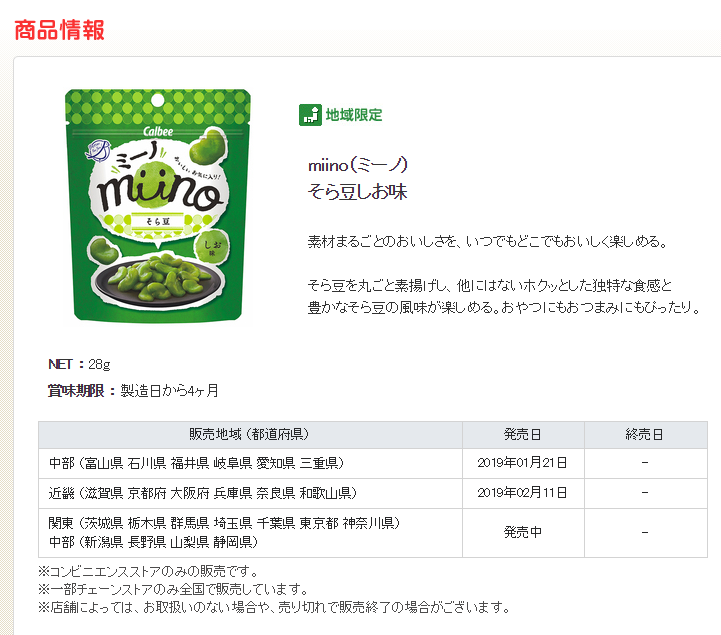Click the 地域限定 text label

(x=354, y=115)
